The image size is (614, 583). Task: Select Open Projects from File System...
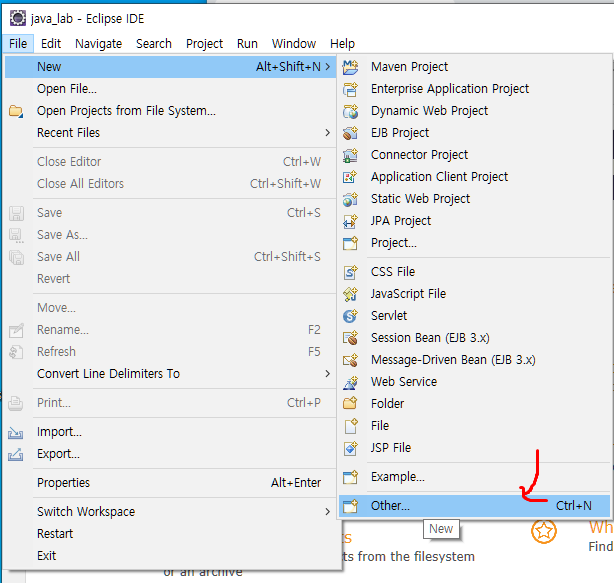[171, 111]
